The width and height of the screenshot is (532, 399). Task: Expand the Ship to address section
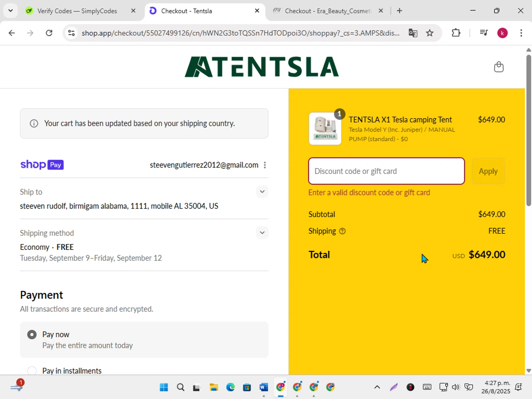click(262, 192)
